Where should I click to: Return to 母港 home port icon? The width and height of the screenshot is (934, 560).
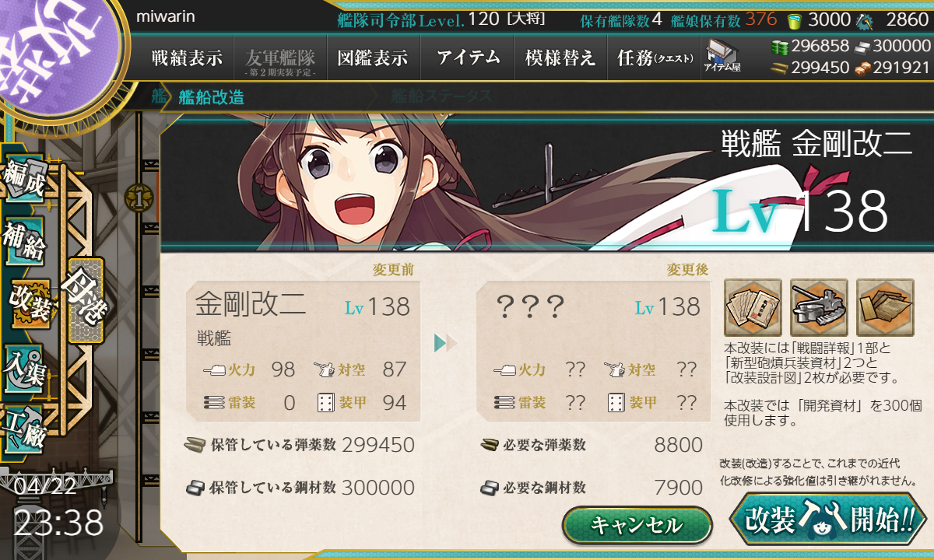point(85,300)
